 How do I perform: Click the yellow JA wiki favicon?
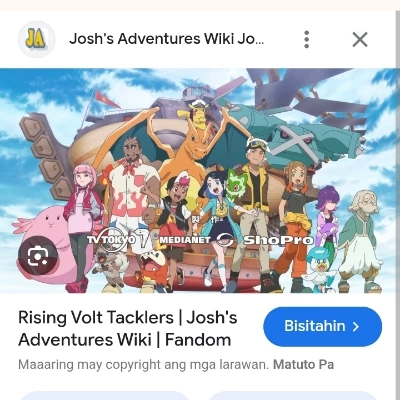pyautogui.click(x=37, y=39)
